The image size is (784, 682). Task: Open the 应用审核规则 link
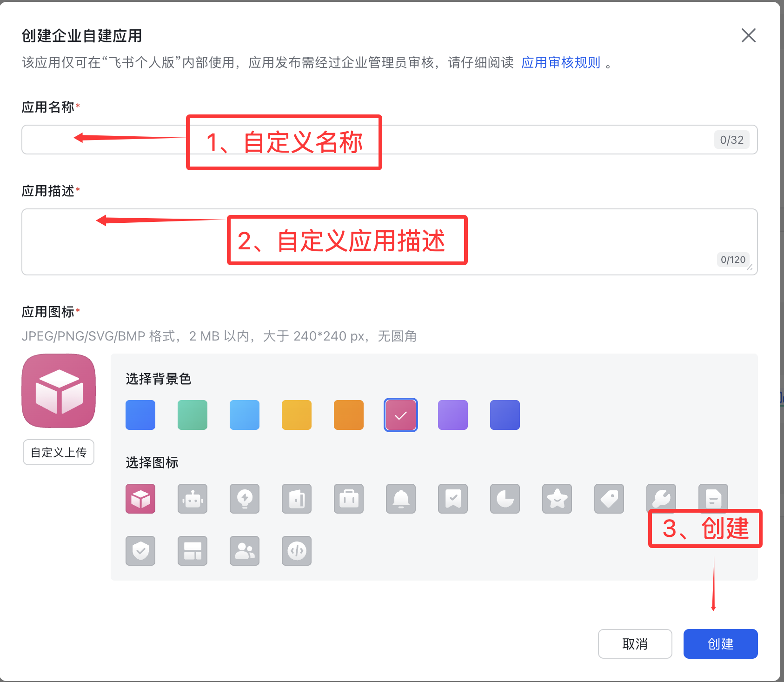(560, 62)
